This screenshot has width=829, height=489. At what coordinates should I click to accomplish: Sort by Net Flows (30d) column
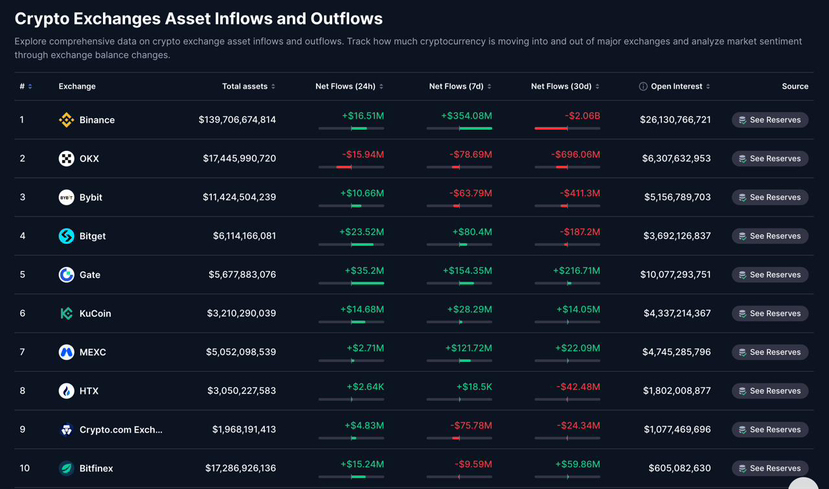pyautogui.click(x=565, y=86)
